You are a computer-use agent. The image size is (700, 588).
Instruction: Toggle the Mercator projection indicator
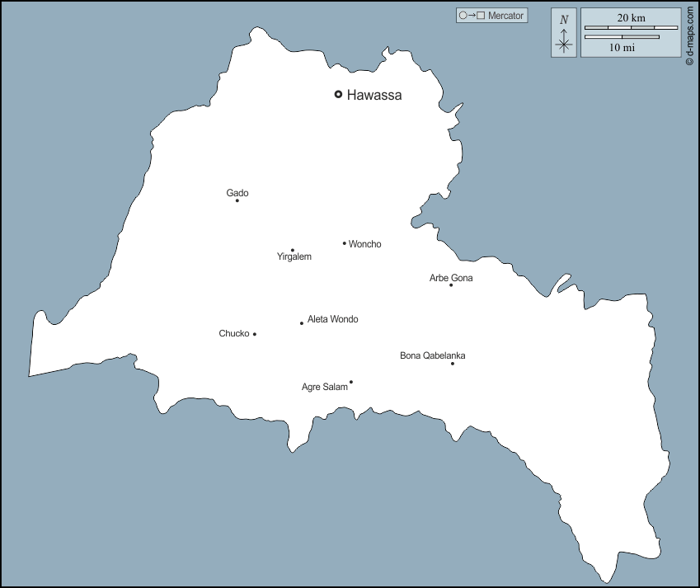pos(492,15)
